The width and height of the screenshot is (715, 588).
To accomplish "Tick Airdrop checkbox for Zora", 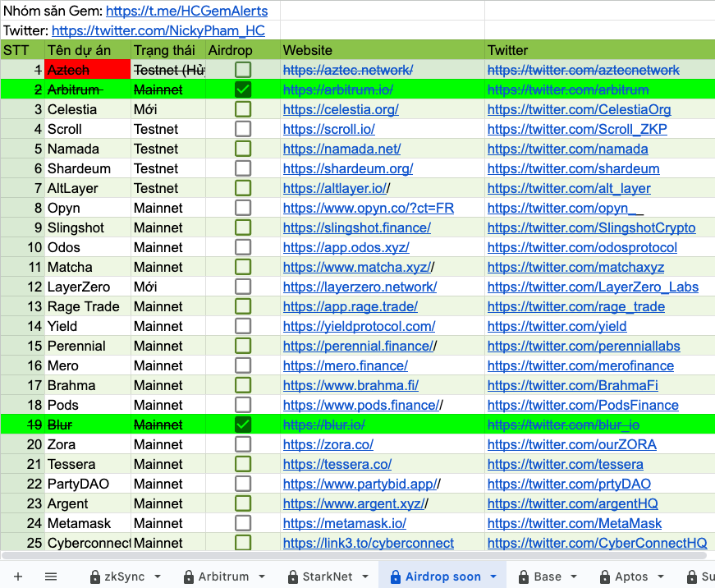I will (243, 443).
